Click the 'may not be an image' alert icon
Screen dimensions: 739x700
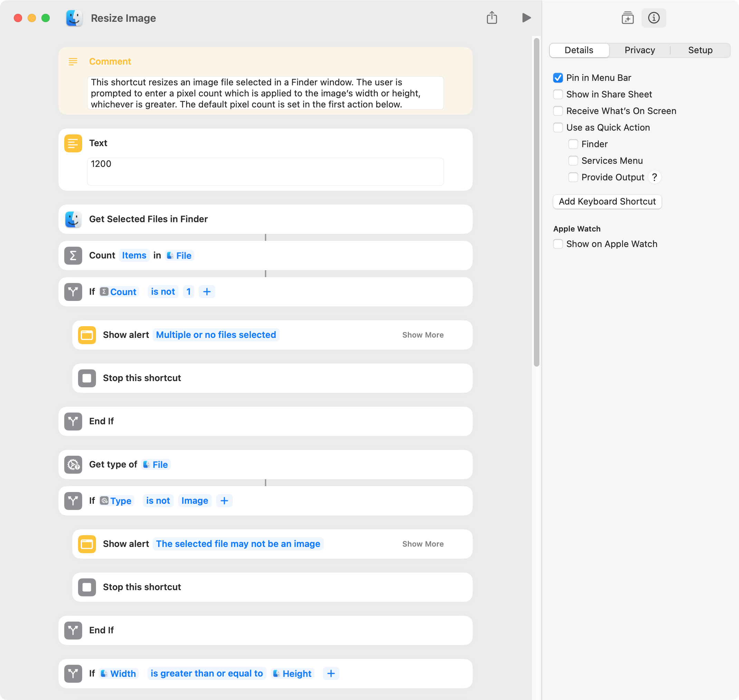tap(87, 544)
